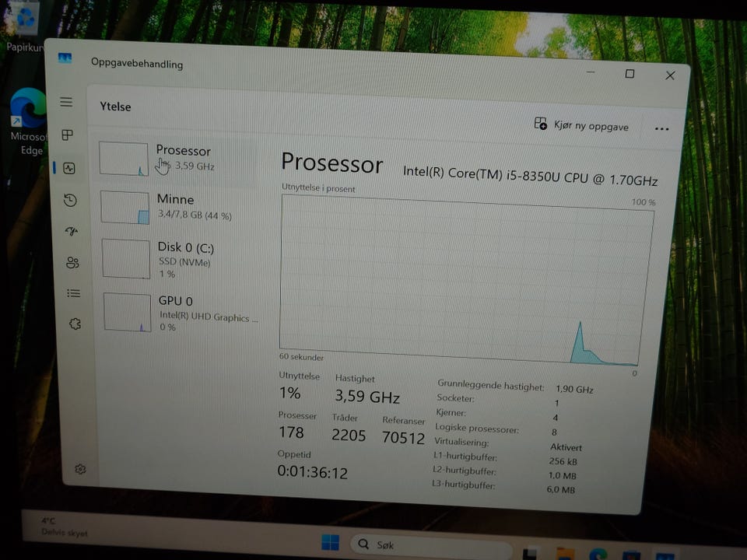Click the Prosesser value 178
This screenshot has width=747, height=560.
[291, 432]
